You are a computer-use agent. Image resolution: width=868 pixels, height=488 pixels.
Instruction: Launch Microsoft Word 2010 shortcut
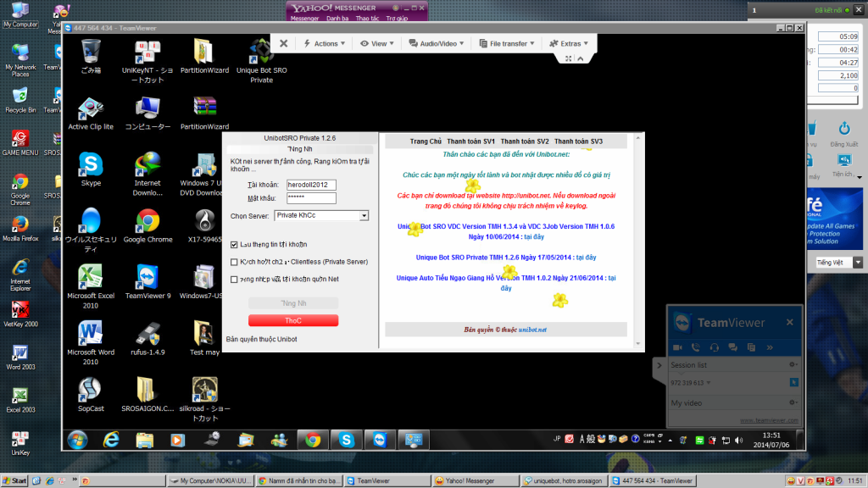click(x=90, y=342)
